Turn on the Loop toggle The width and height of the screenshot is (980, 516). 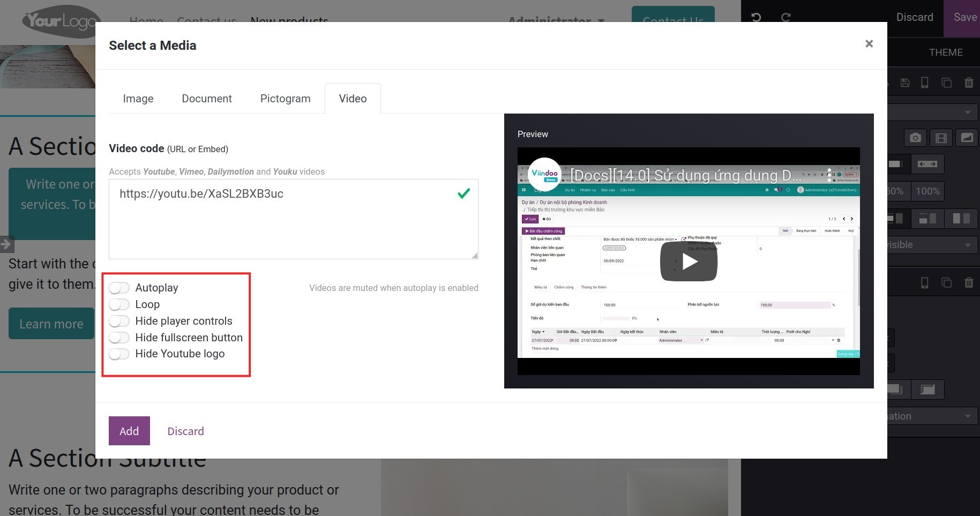[x=119, y=304]
